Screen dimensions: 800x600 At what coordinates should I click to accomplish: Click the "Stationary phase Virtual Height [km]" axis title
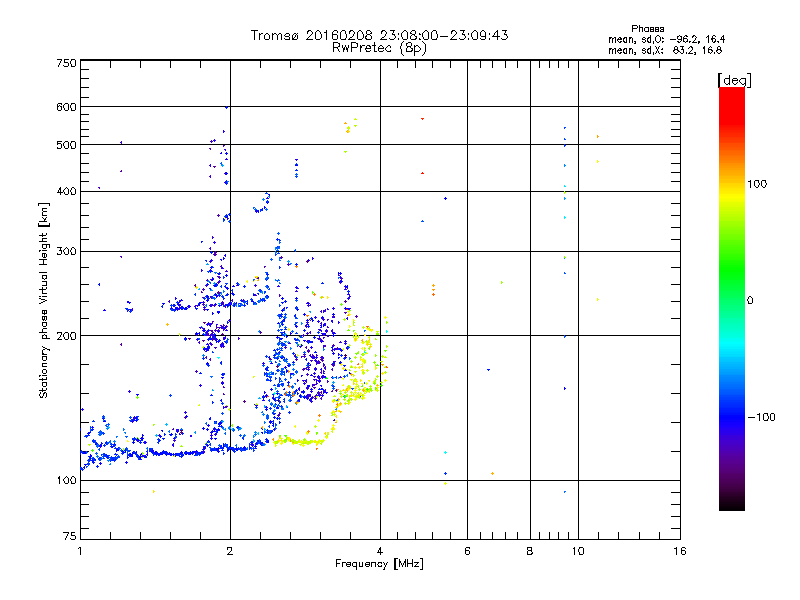click(x=44, y=300)
